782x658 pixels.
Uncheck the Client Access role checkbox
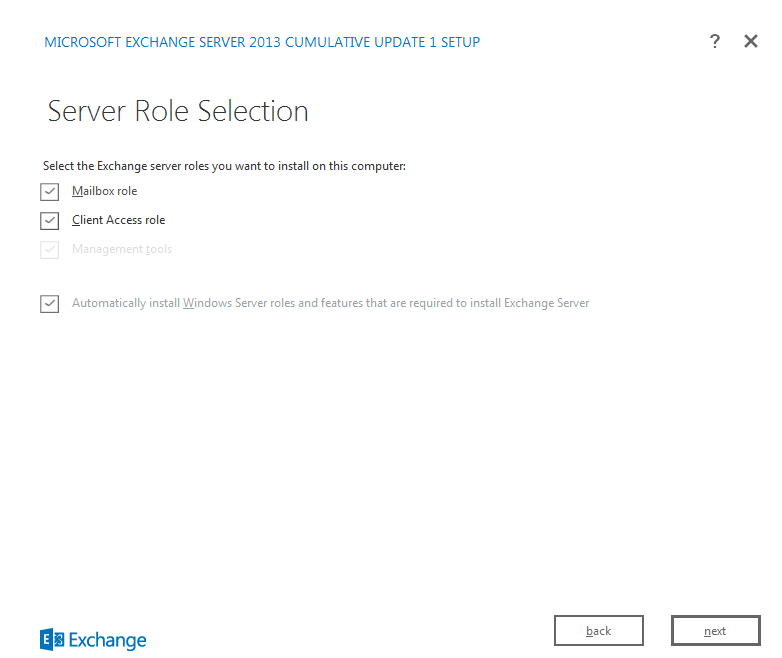pyautogui.click(x=49, y=220)
